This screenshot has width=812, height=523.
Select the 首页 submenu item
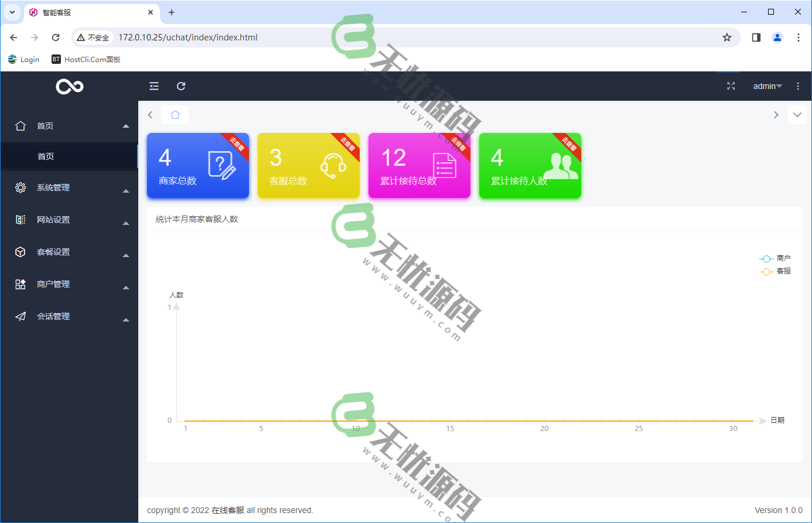point(46,156)
